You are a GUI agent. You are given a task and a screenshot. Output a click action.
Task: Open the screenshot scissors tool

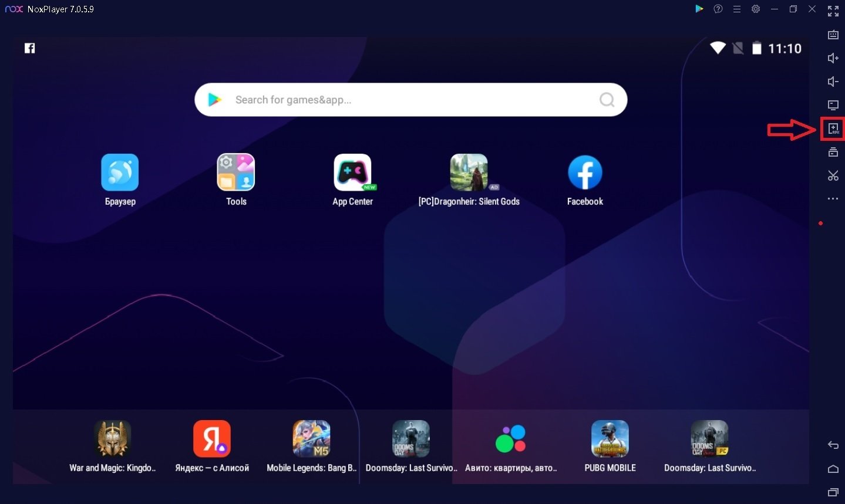833,175
